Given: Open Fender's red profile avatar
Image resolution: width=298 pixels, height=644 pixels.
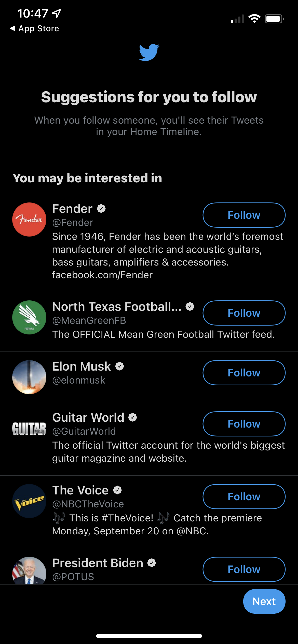Looking at the screenshot, I should click(29, 219).
